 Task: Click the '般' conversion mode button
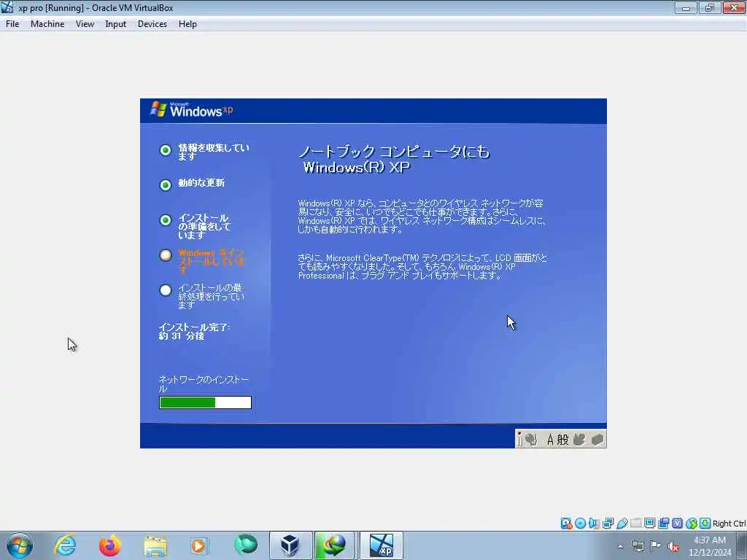point(562,439)
